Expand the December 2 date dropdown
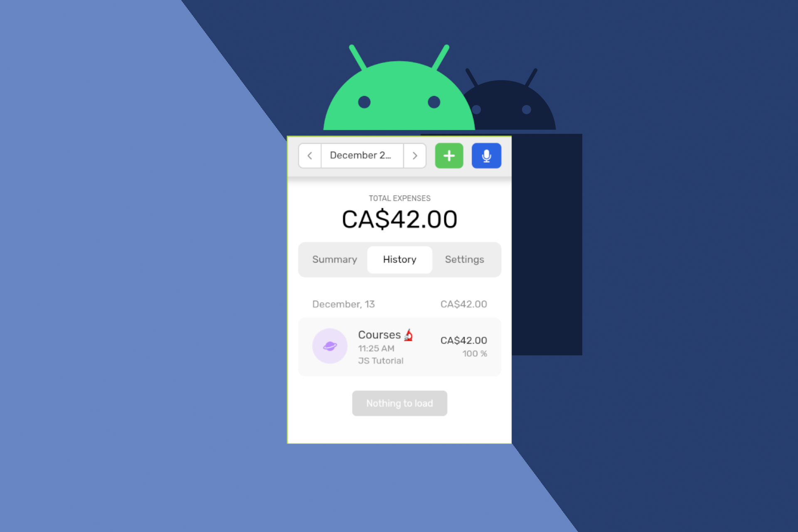 click(362, 156)
